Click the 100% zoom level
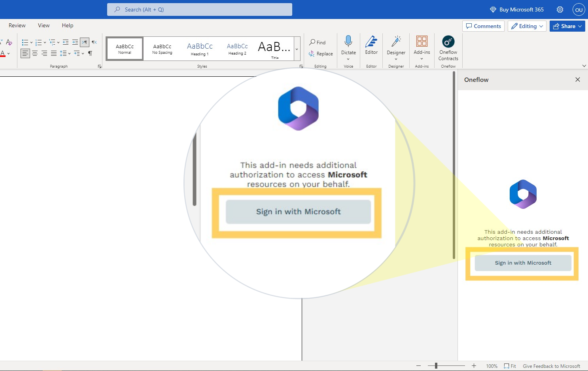Image resolution: width=588 pixels, height=371 pixels. 492,366
